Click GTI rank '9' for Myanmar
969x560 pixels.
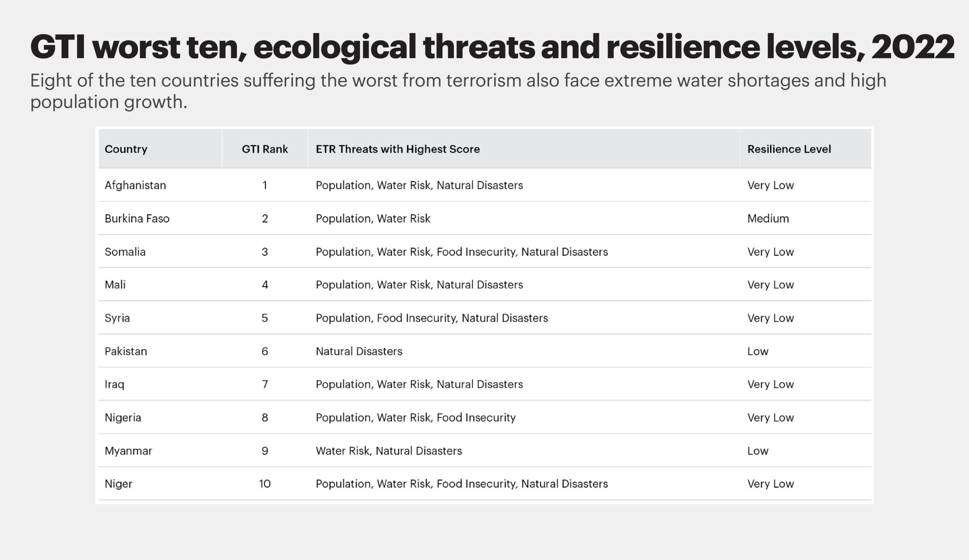point(265,451)
